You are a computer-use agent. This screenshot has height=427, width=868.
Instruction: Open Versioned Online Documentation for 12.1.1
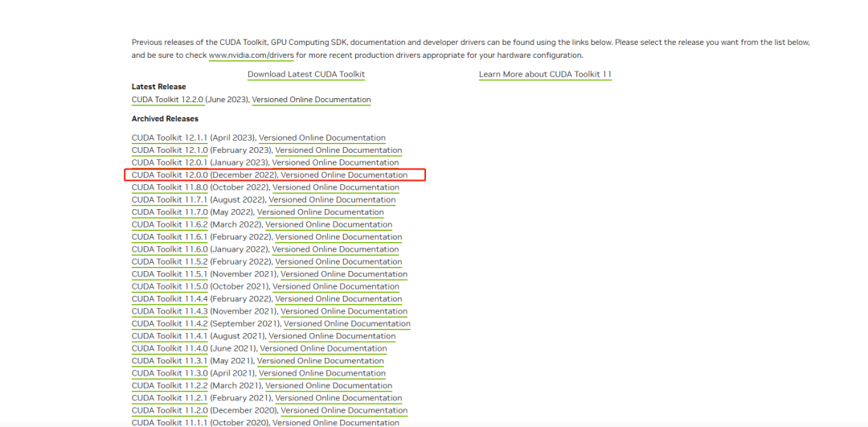[322, 138]
